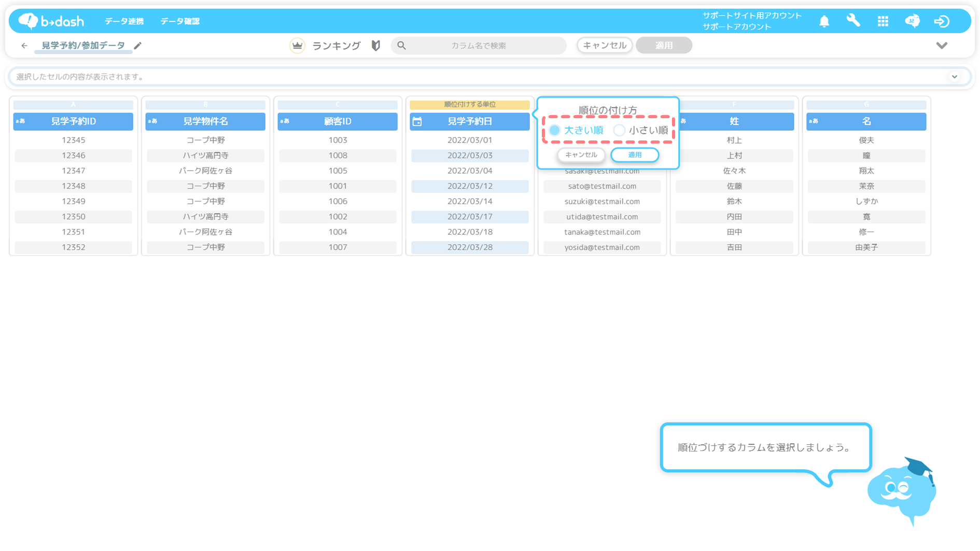This screenshot has width=980, height=551.
Task: Click the toolbar キャンセル button
Action: 604,46
